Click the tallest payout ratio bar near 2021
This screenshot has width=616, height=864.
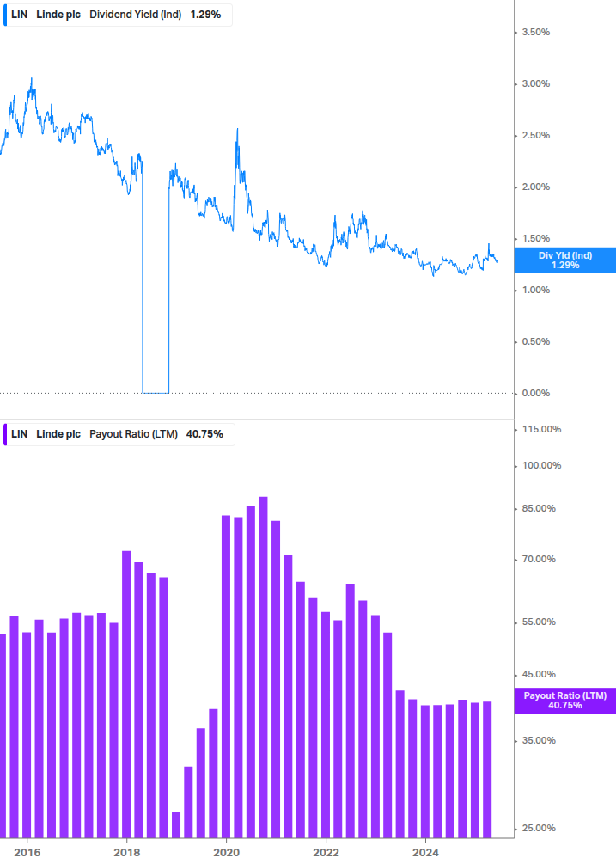263,667
